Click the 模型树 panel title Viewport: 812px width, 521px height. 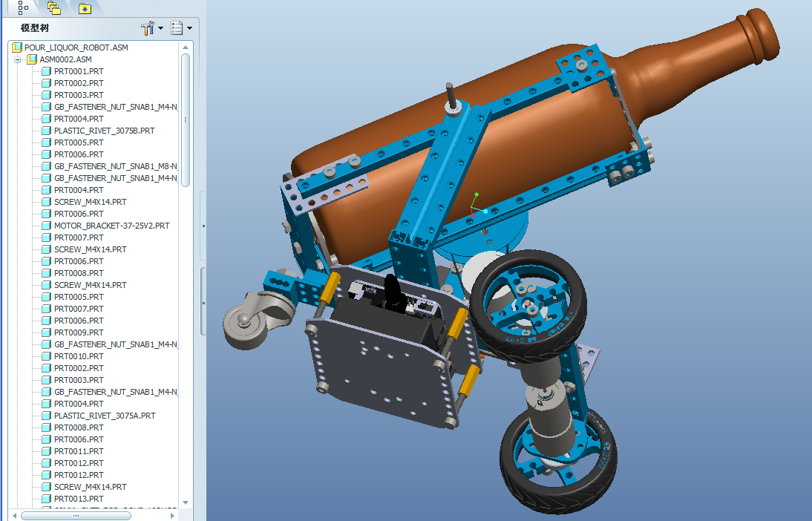[35, 28]
